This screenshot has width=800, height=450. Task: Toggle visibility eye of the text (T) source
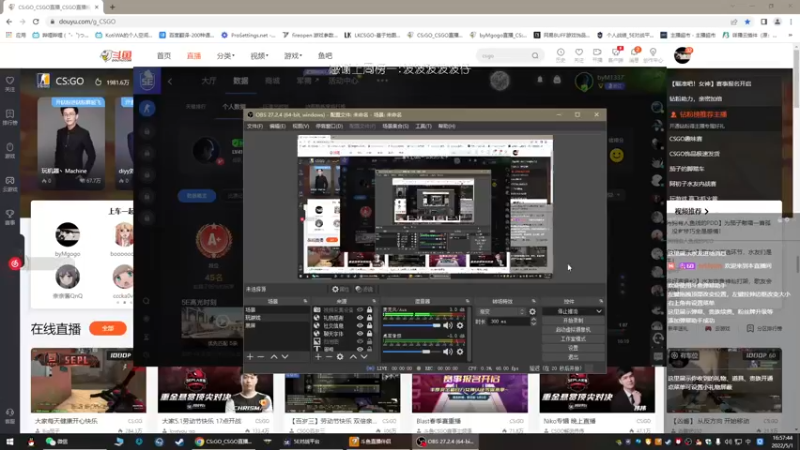point(360,349)
